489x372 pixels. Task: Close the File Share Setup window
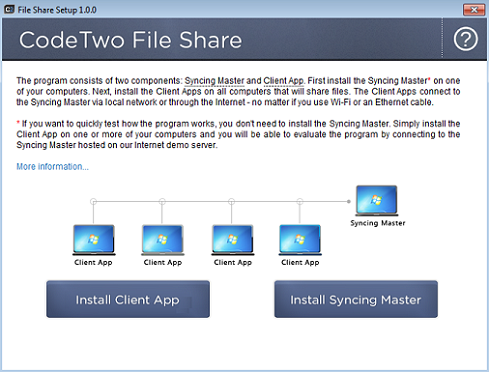474,10
